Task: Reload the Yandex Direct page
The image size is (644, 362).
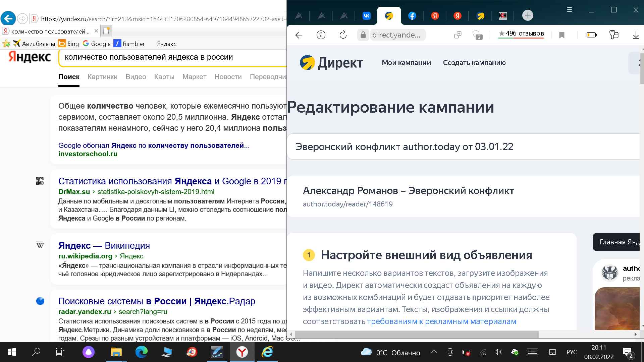Action: pos(343,35)
